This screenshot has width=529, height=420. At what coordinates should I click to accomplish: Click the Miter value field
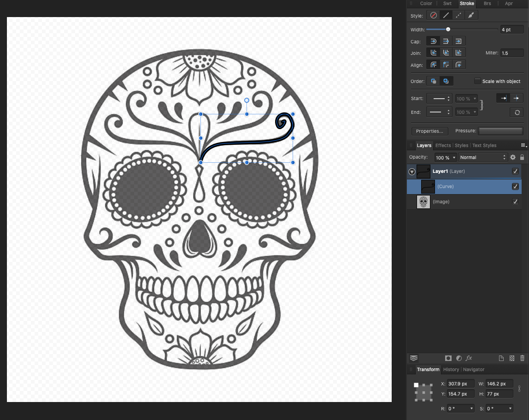[511, 53]
